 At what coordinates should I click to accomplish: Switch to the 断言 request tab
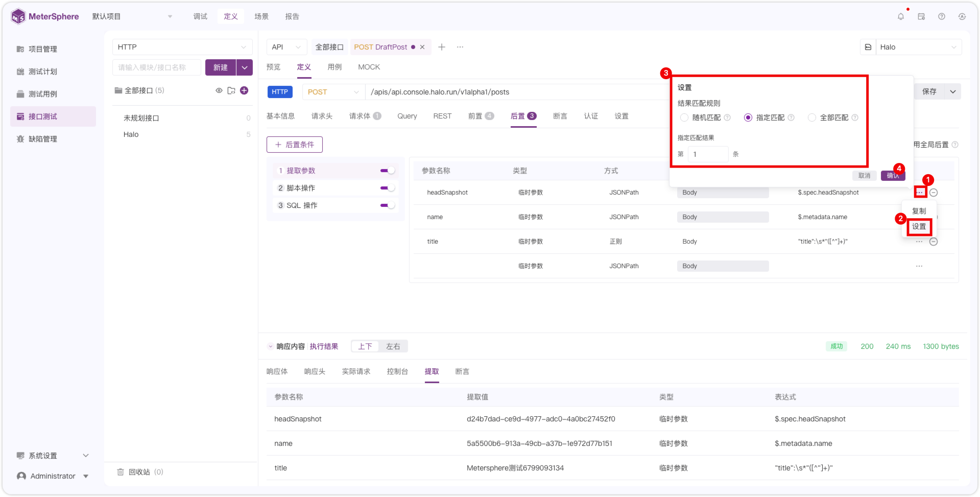pyautogui.click(x=560, y=116)
